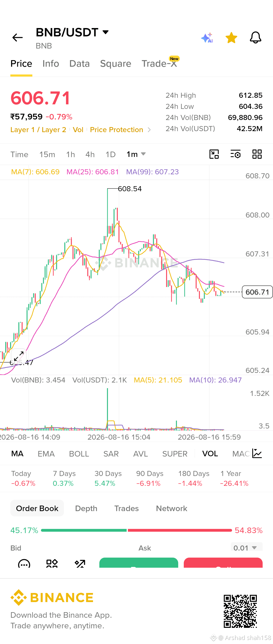Enable the SUPER indicator

(175, 454)
